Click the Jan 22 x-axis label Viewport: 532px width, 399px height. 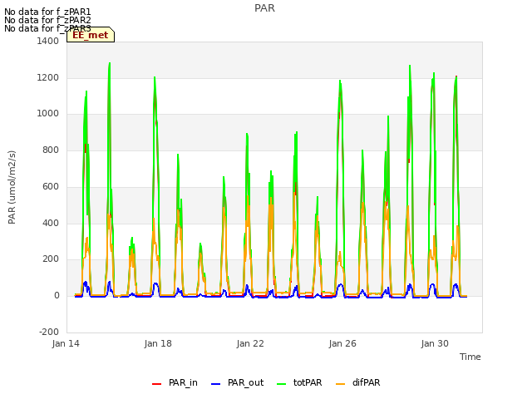tap(250, 343)
